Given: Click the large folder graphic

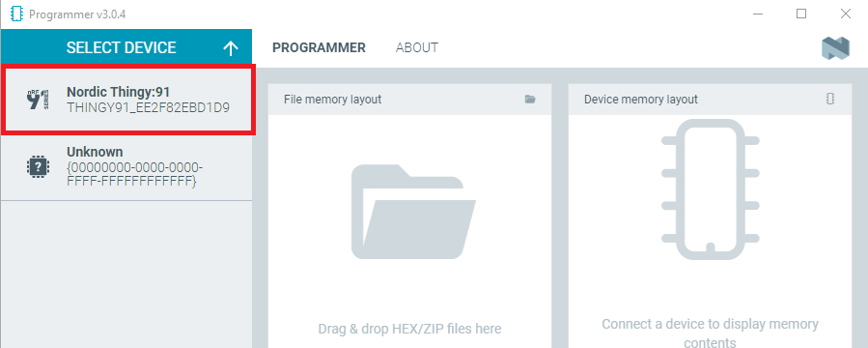Looking at the screenshot, I should point(413,211).
